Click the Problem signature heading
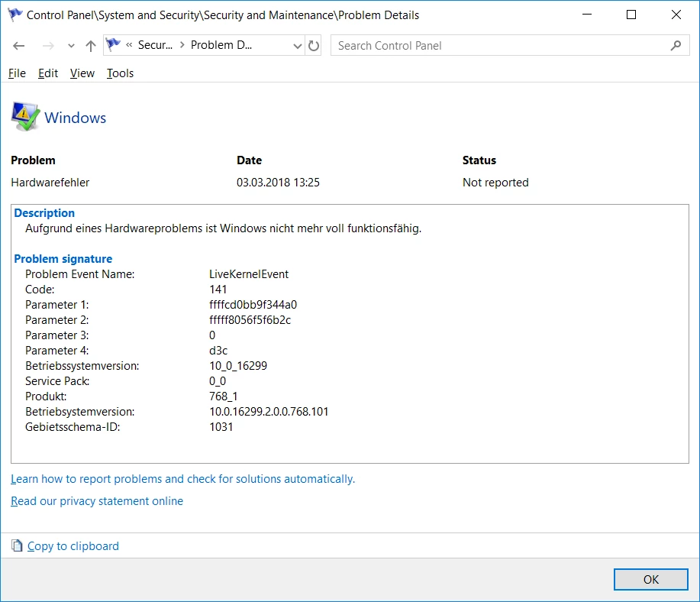Viewport: 700px width, 602px height. coord(63,259)
